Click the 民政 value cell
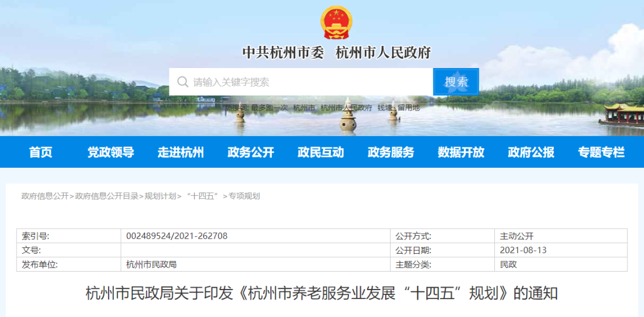644x317 pixels. coord(561,264)
